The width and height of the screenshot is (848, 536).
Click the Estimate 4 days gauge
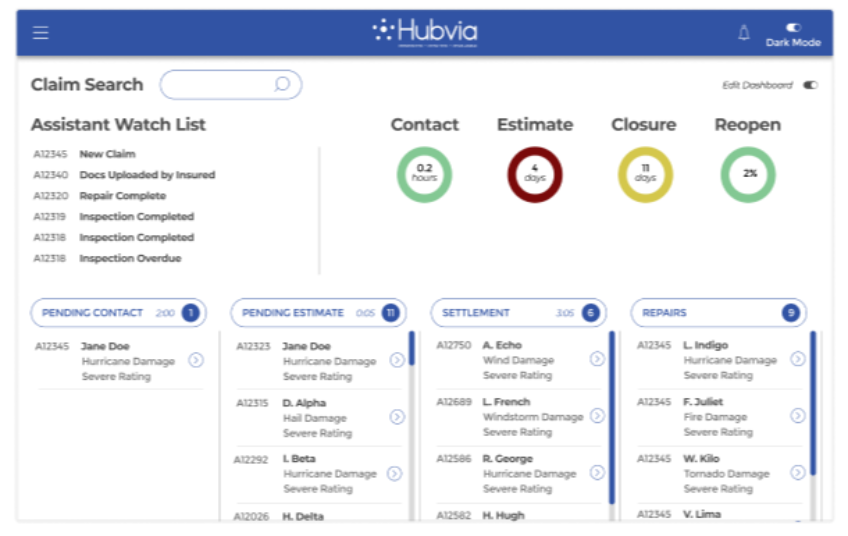(534, 174)
